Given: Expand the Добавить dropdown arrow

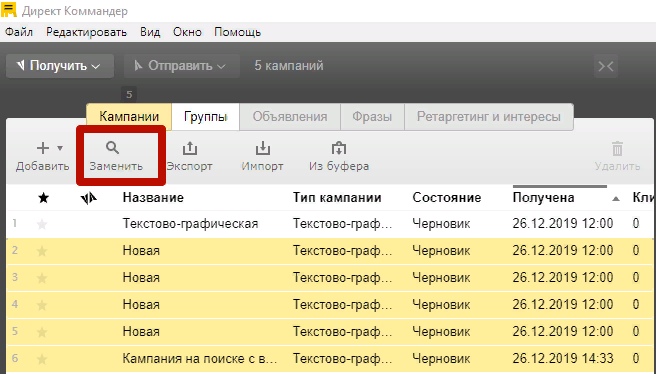Looking at the screenshot, I should (x=60, y=148).
